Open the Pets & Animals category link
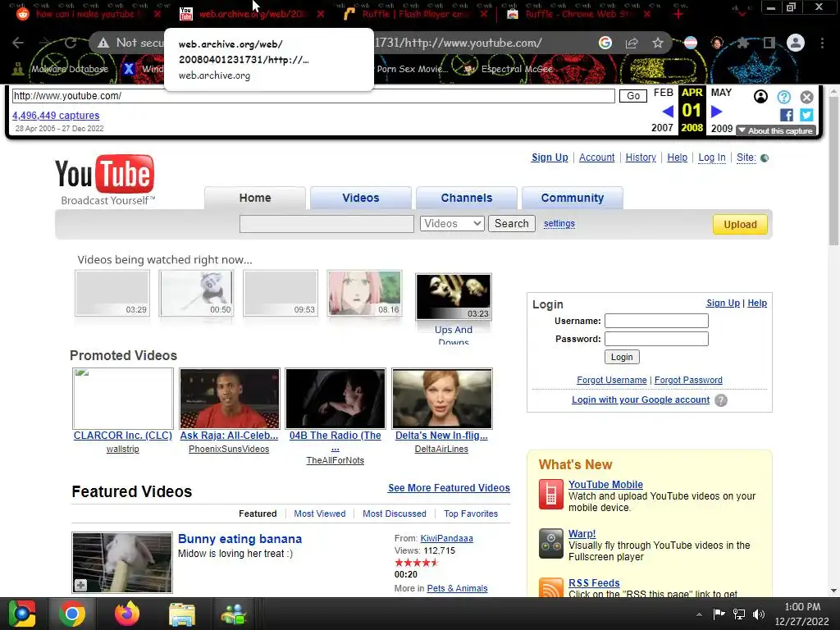The image size is (840, 630). (457, 588)
